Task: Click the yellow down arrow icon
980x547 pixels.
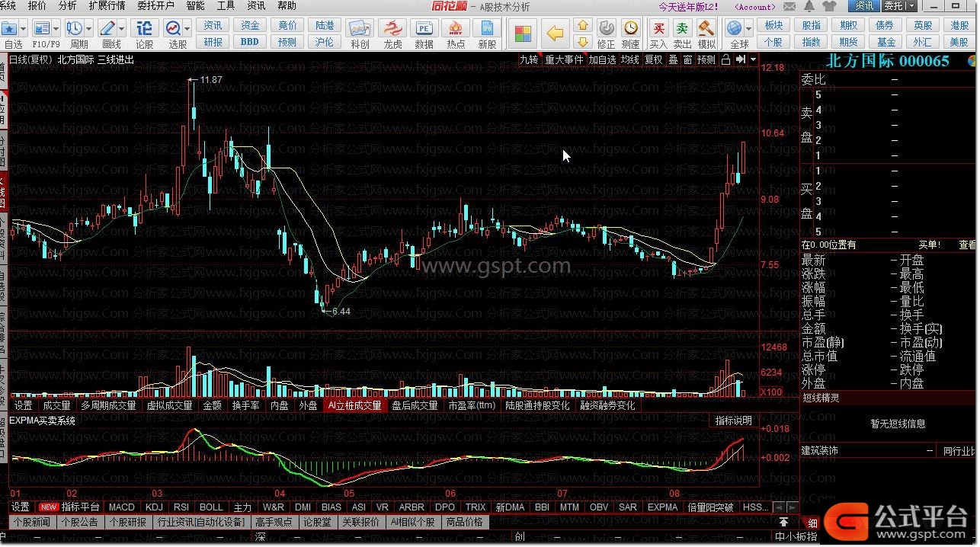Action: pyautogui.click(x=583, y=42)
